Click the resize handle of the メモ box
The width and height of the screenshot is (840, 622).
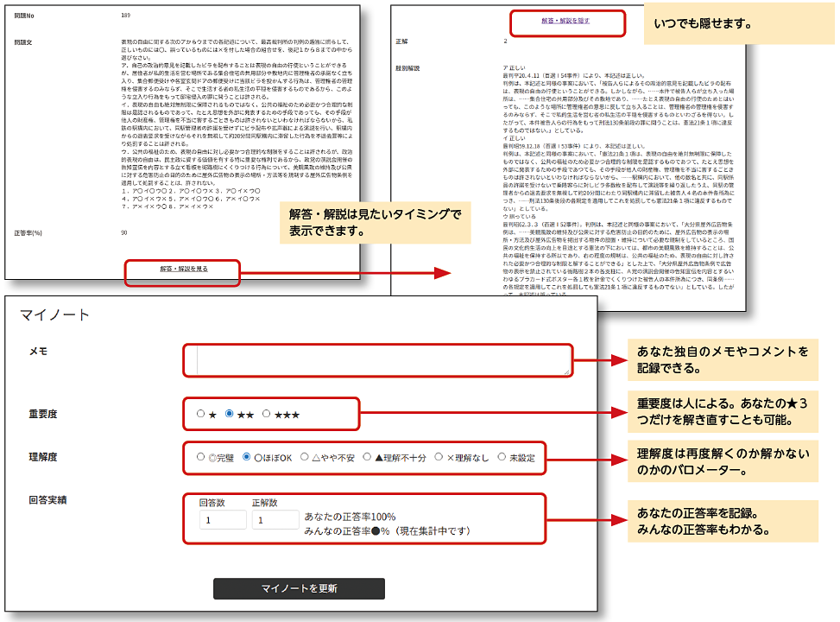coord(566,371)
